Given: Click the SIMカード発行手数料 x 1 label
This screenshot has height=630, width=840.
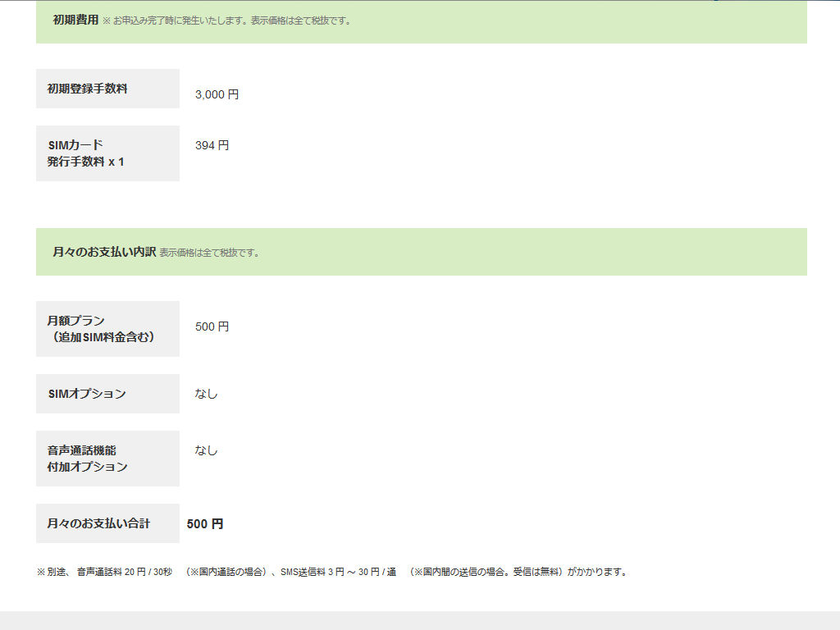Looking at the screenshot, I should point(107,153).
